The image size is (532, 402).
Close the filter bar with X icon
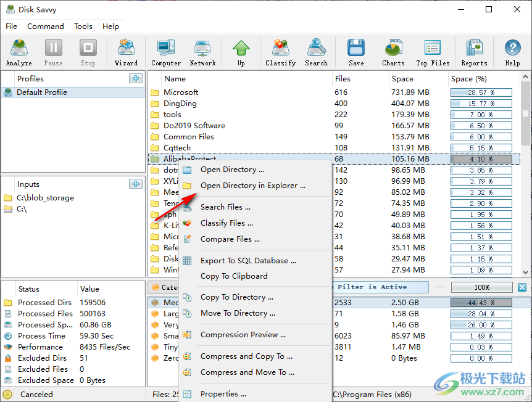point(522,287)
